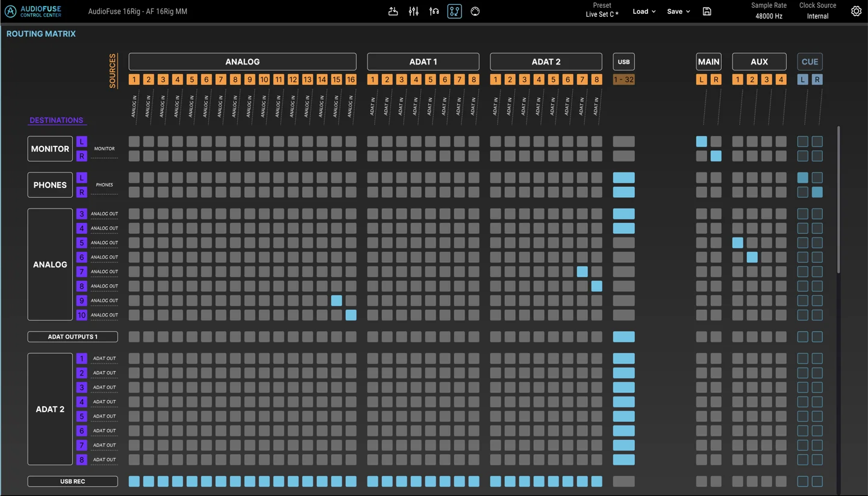
Task: Click the vertical scrollbar on the right
Action: 838,199
